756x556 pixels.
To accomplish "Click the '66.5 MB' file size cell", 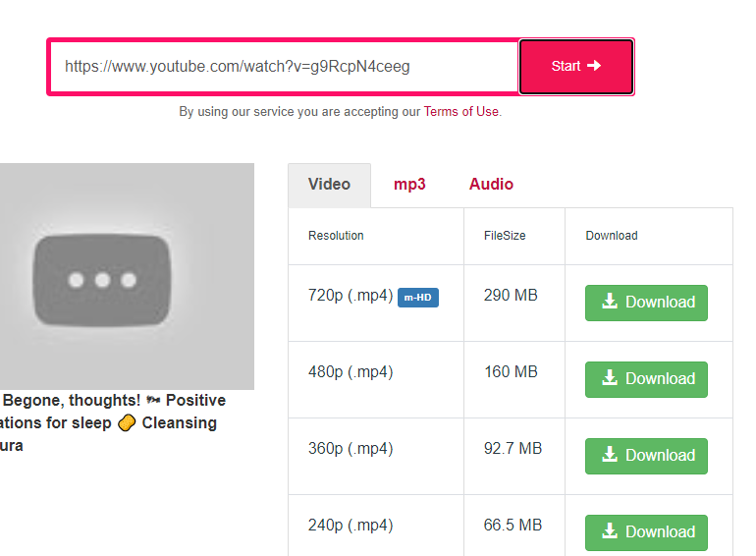I will pos(513,526).
